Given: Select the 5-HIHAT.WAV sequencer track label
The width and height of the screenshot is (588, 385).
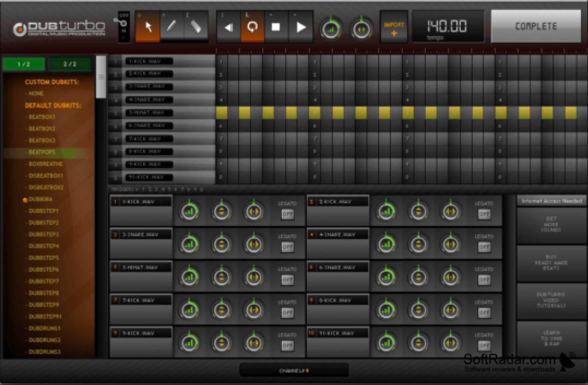Looking at the screenshot, I should point(149,113).
